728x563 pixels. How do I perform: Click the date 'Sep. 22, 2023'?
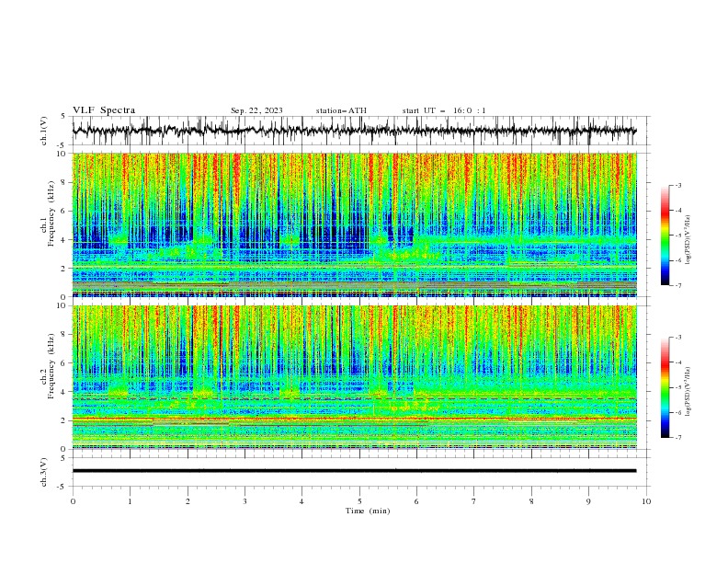click(x=256, y=110)
